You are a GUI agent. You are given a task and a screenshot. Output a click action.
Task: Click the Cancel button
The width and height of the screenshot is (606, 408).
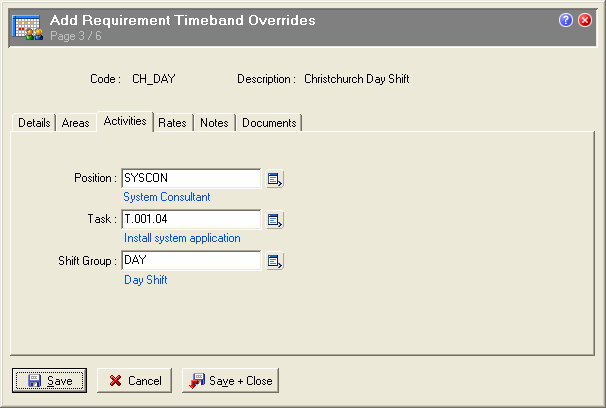click(x=134, y=381)
